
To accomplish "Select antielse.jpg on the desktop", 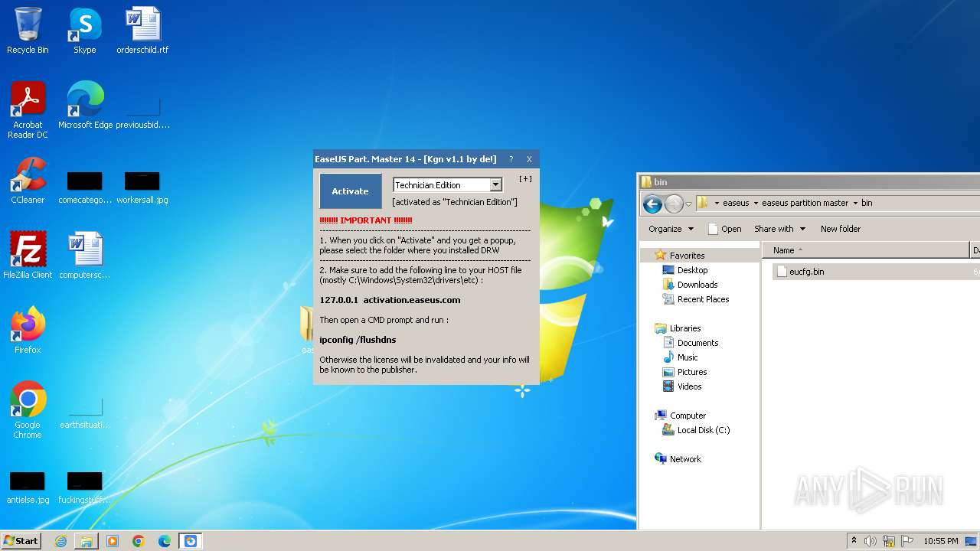I will (28, 488).
